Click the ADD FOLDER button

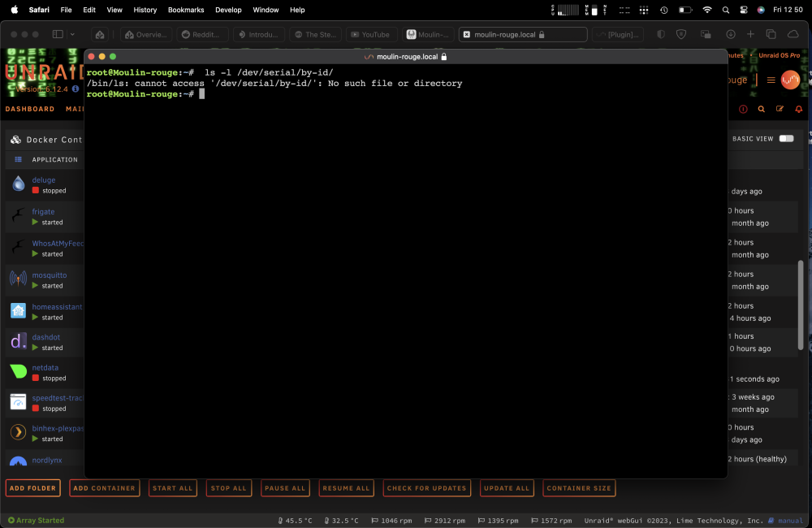(x=32, y=488)
